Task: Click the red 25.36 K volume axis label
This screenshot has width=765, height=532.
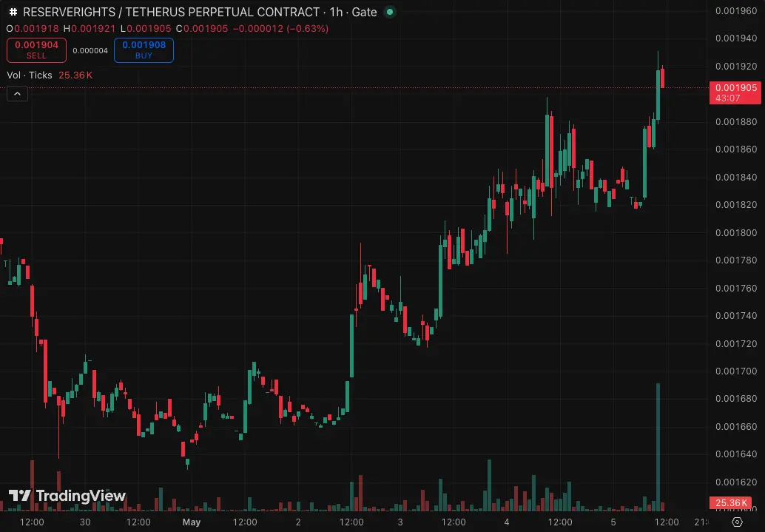Action: pos(731,502)
